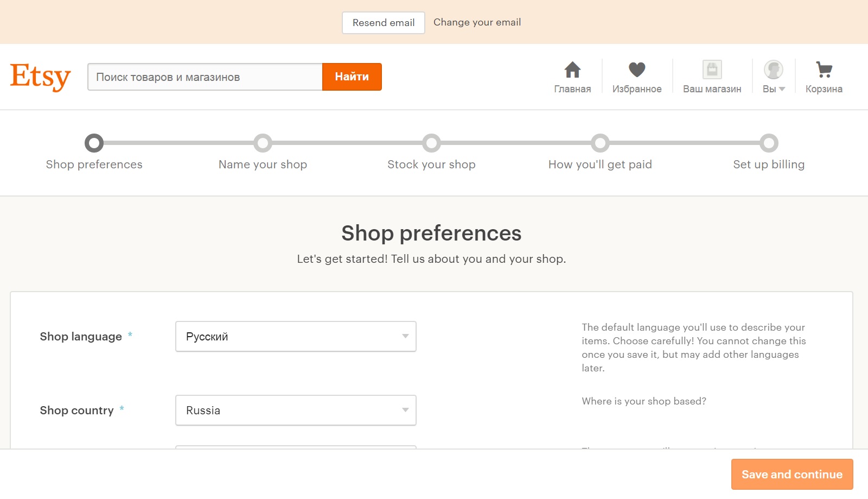Select the Избранное heart icon
This screenshot has width=868, height=499.
coord(637,70)
